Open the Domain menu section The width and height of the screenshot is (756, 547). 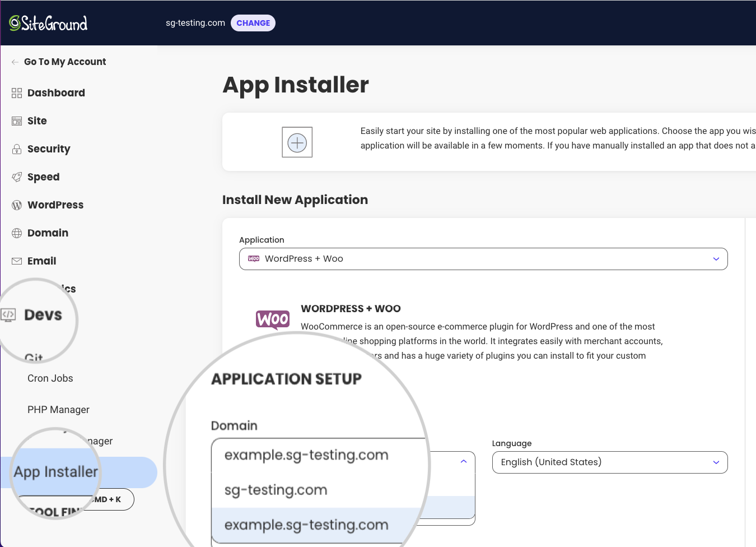click(48, 233)
